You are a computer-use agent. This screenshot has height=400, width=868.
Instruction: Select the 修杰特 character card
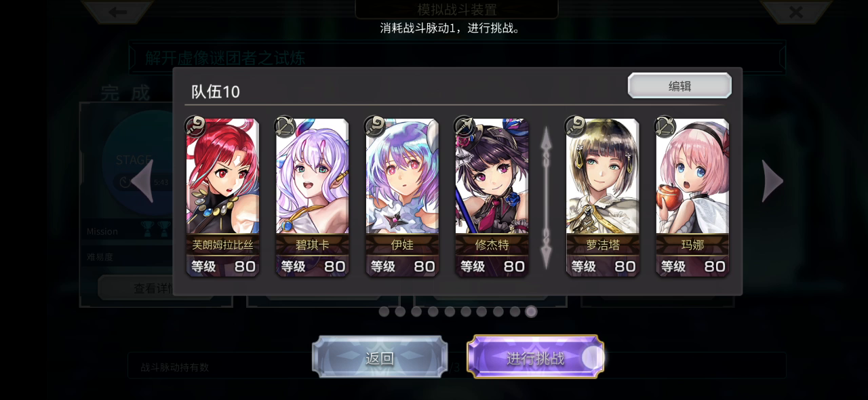(x=491, y=197)
